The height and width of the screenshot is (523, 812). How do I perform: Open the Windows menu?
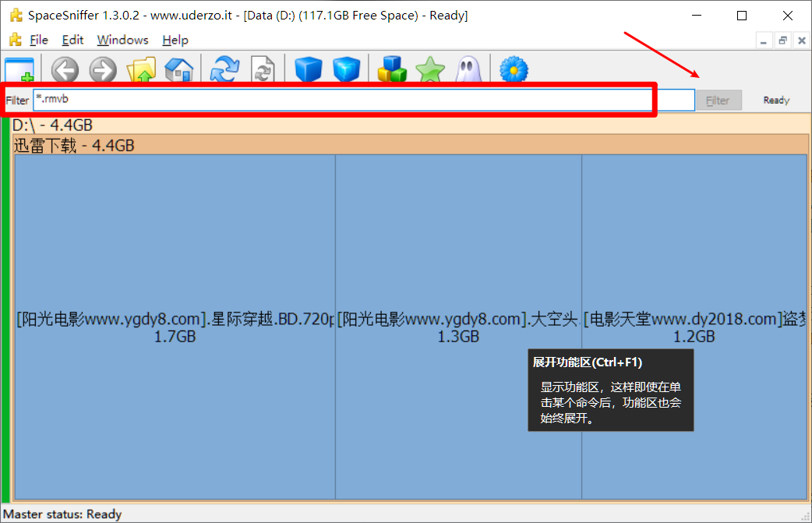tap(122, 40)
